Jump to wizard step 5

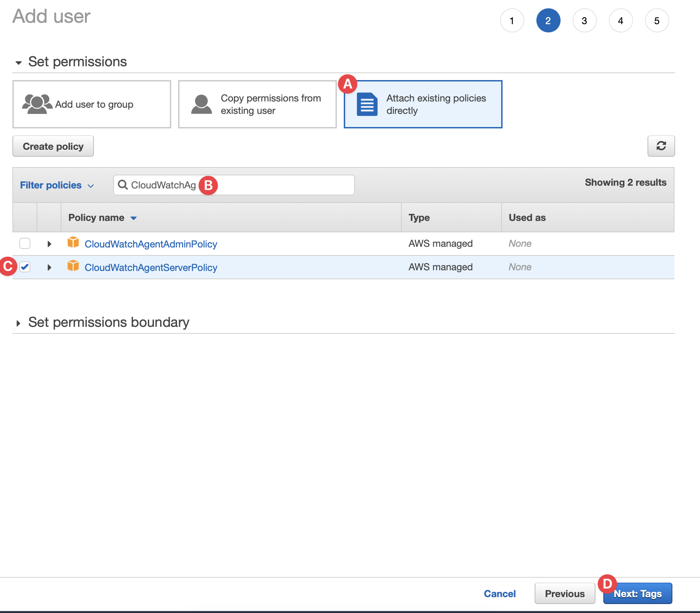point(657,20)
